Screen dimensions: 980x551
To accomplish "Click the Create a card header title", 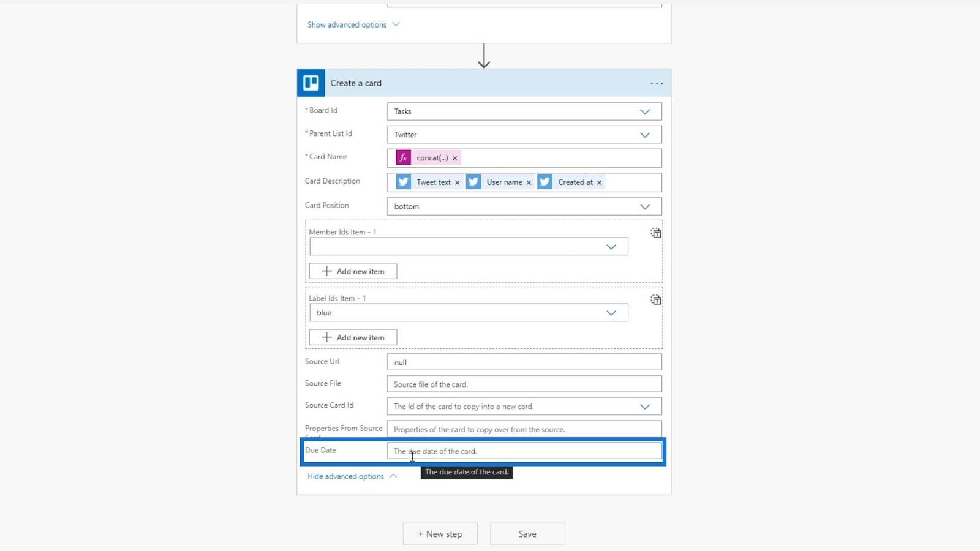I will [x=356, y=83].
